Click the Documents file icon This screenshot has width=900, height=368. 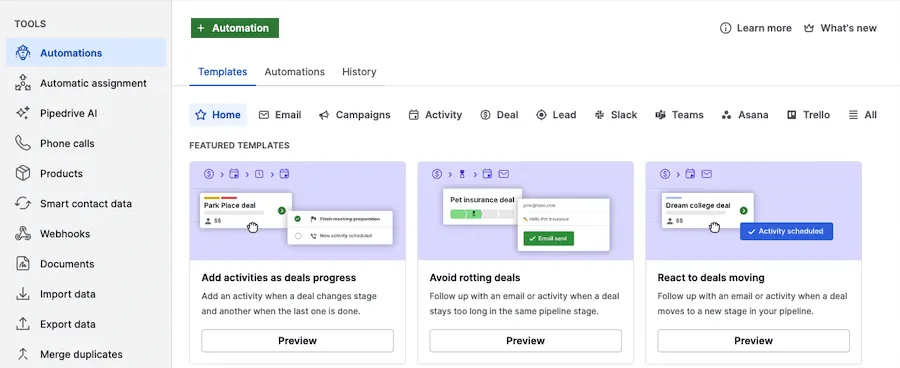23,264
